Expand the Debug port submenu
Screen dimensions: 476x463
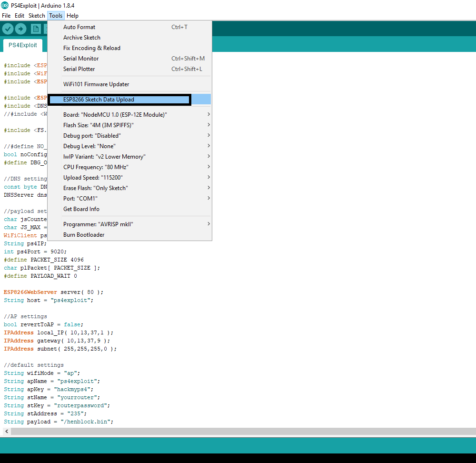pyautogui.click(x=129, y=135)
